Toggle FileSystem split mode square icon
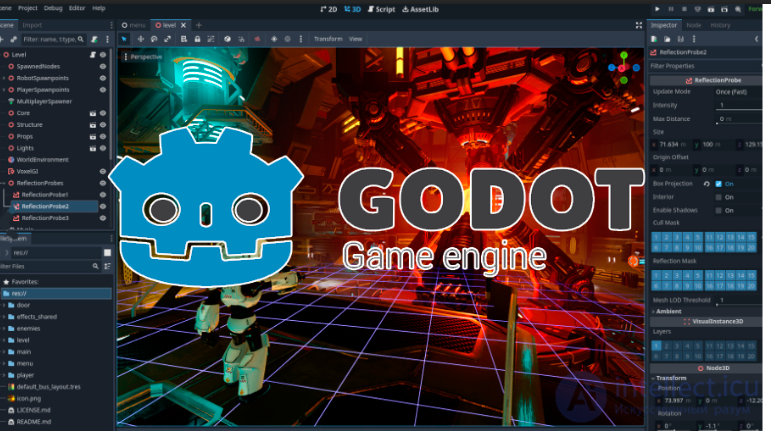 [107, 253]
